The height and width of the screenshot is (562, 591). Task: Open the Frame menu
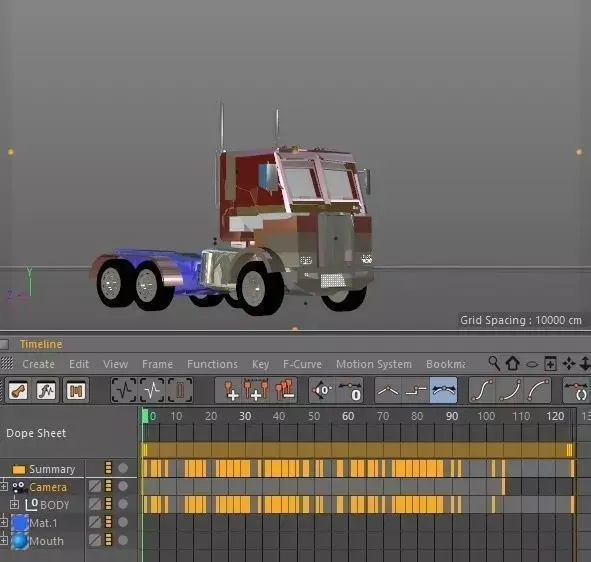point(158,364)
